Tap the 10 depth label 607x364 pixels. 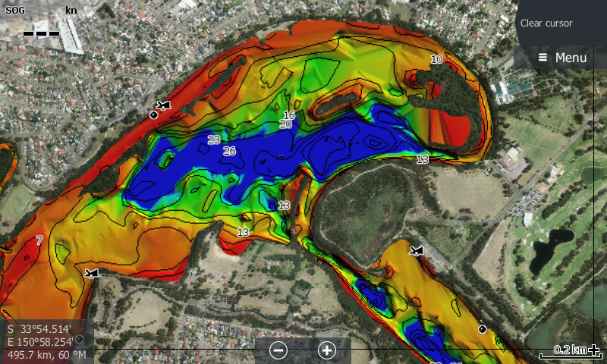(x=437, y=59)
